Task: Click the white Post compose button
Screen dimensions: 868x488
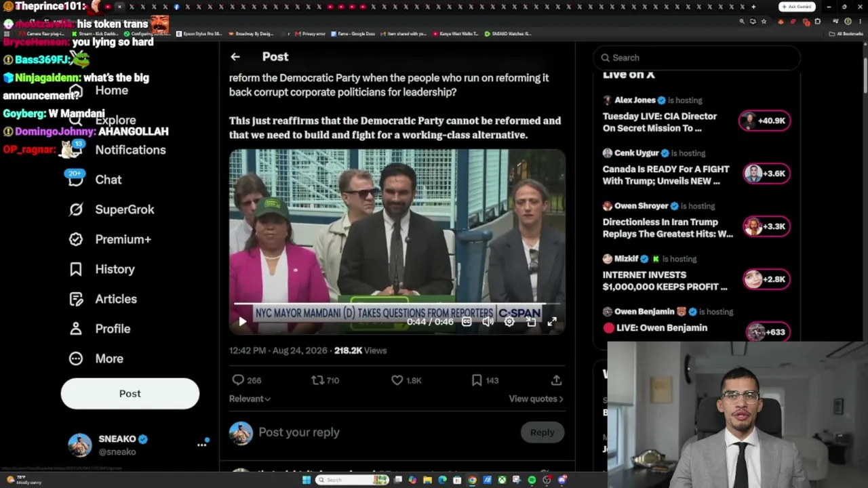Action: (x=130, y=394)
